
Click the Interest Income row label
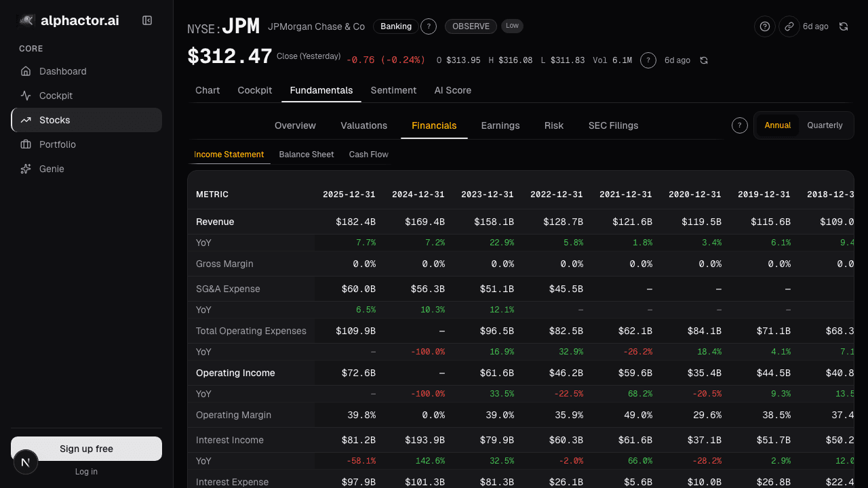(230, 440)
